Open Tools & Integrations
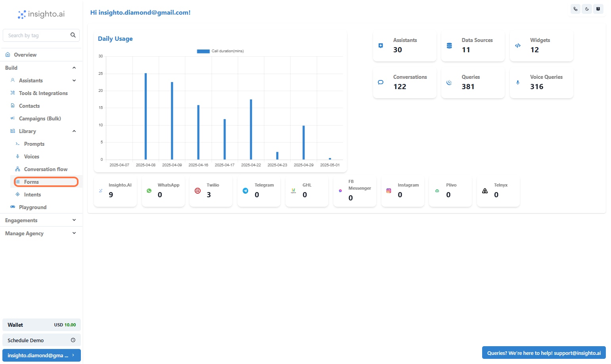The image size is (611, 364). [43, 93]
